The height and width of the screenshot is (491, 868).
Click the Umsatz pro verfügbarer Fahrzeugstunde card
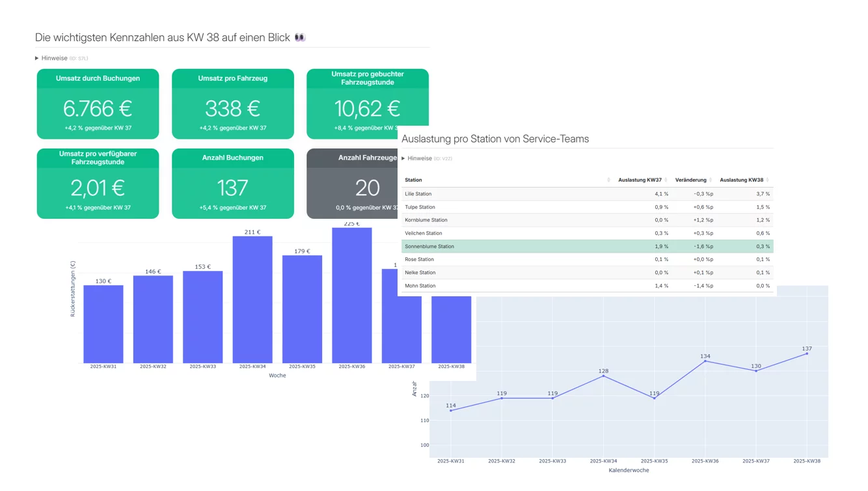(x=98, y=184)
